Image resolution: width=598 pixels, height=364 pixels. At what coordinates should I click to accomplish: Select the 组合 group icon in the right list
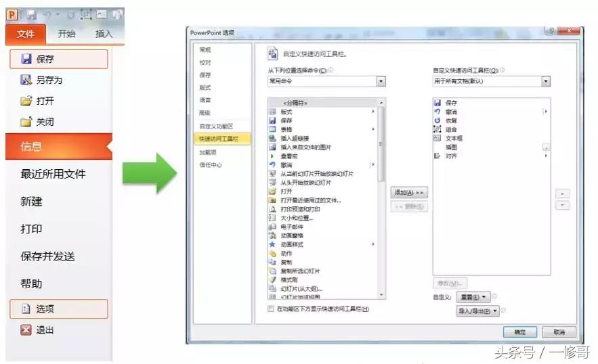(437, 129)
